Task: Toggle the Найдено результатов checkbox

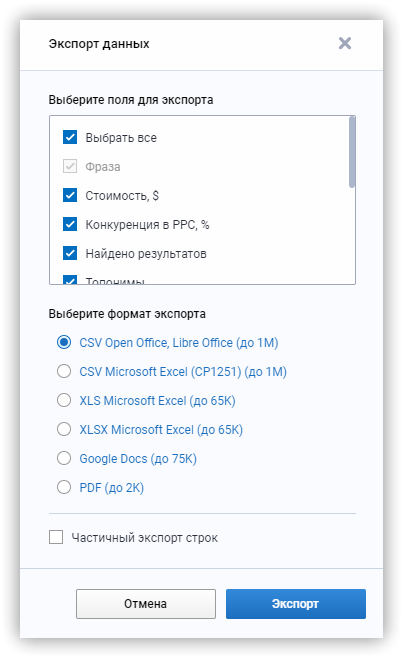Action: tap(70, 253)
